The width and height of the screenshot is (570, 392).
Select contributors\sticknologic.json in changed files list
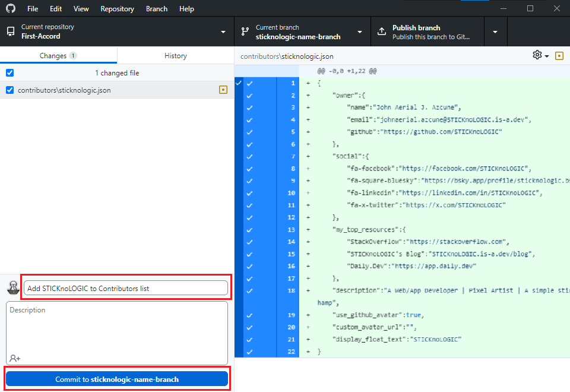[117, 90]
